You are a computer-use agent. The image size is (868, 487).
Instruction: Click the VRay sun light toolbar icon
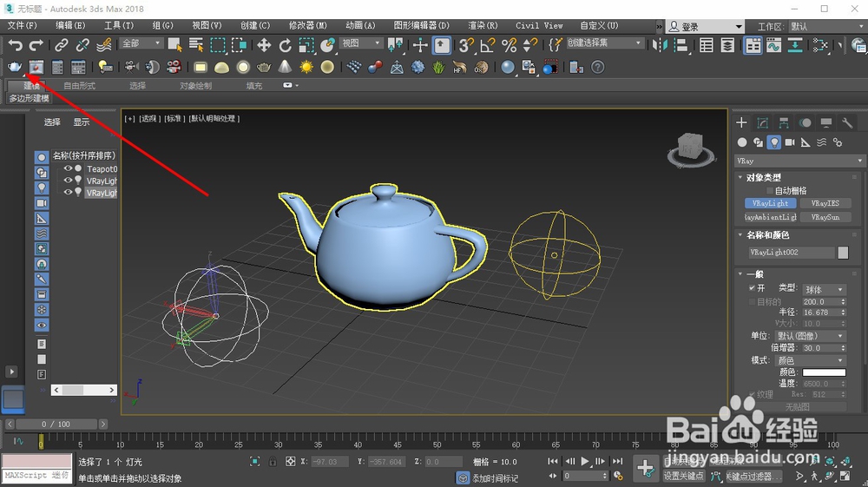coord(306,67)
